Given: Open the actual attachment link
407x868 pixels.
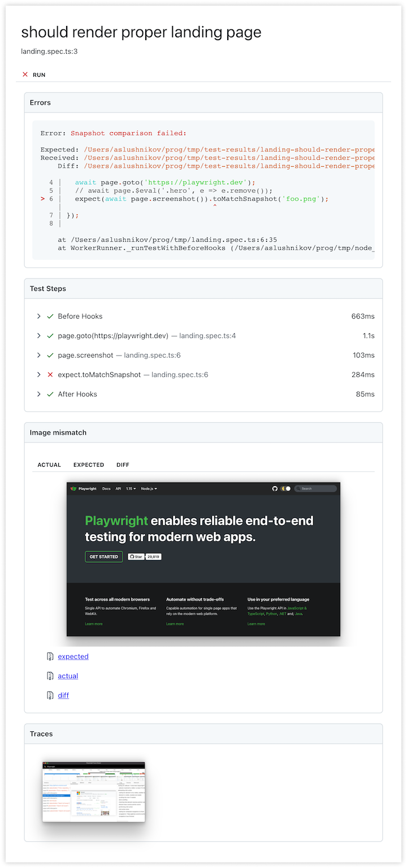Looking at the screenshot, I should point(68,676).
